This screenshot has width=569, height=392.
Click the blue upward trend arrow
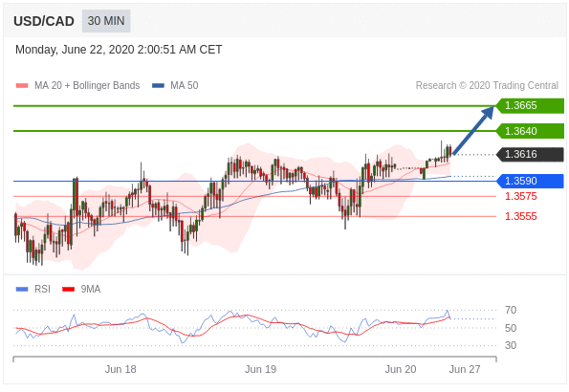(473, 130)
